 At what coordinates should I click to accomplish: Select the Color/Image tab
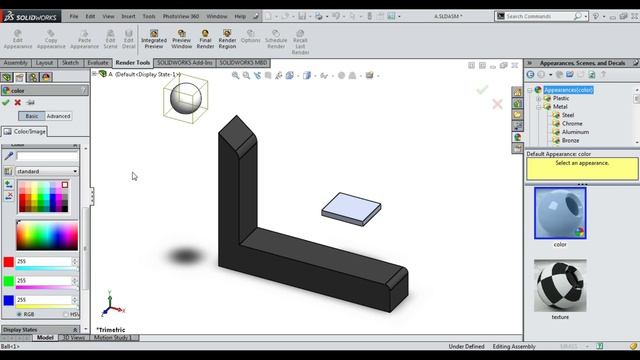[25, 131]
